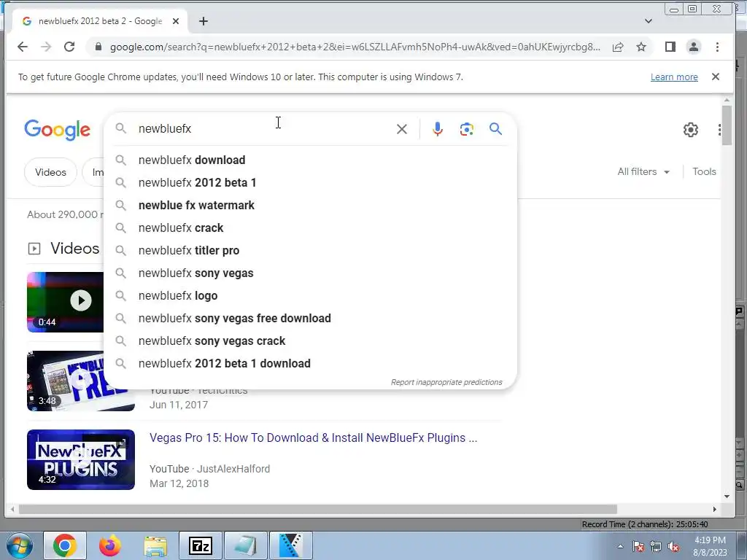Click the scroll down arrow
This screenshot has height=560, width=747.
[x=727, y=496]
